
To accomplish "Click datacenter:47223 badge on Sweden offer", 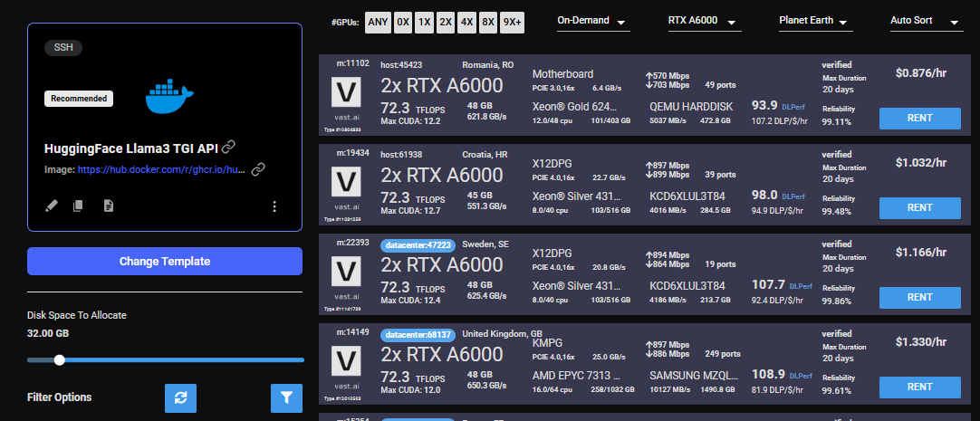I will pos(418,245).
